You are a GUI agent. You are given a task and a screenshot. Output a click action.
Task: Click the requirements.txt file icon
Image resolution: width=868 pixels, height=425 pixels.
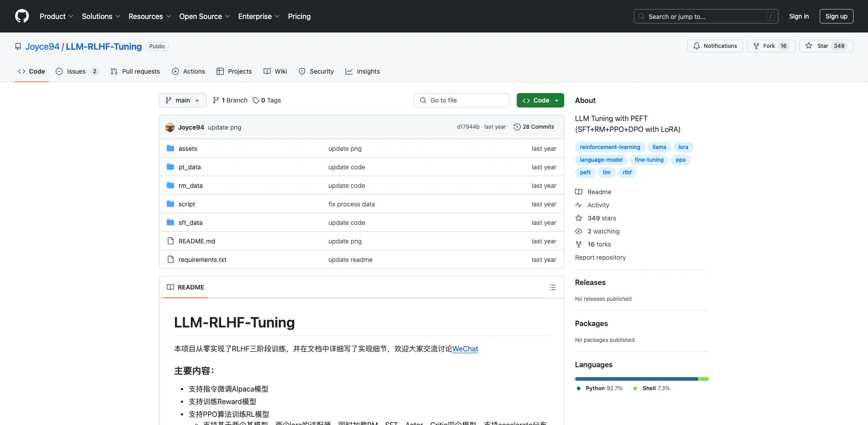coord(170,260)
